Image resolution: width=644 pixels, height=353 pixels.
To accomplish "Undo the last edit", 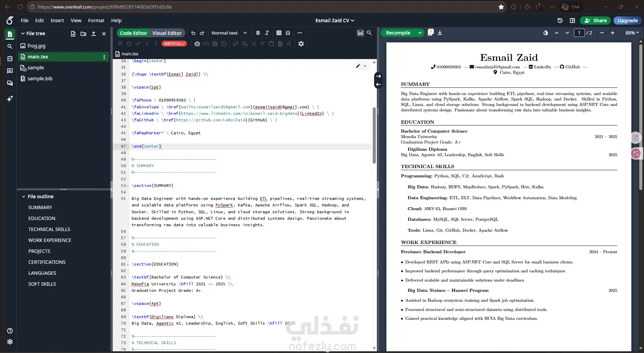I will pos(193,33).
